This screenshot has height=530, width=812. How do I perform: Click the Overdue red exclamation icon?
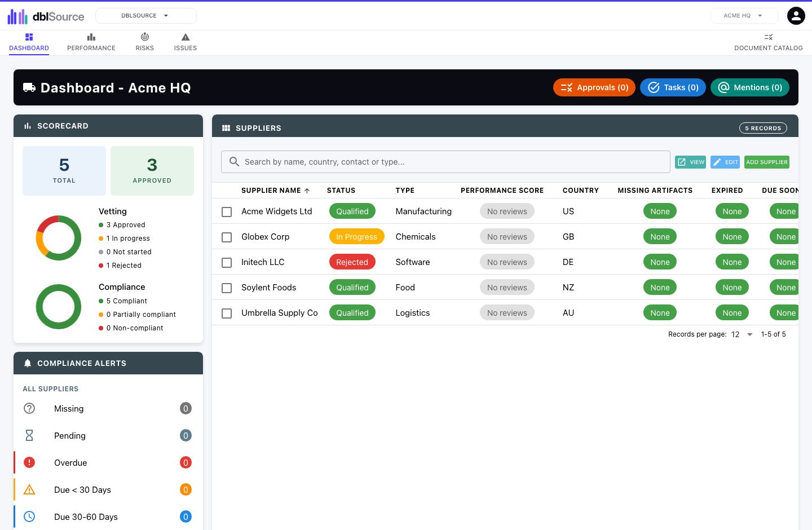pos(29,462)
